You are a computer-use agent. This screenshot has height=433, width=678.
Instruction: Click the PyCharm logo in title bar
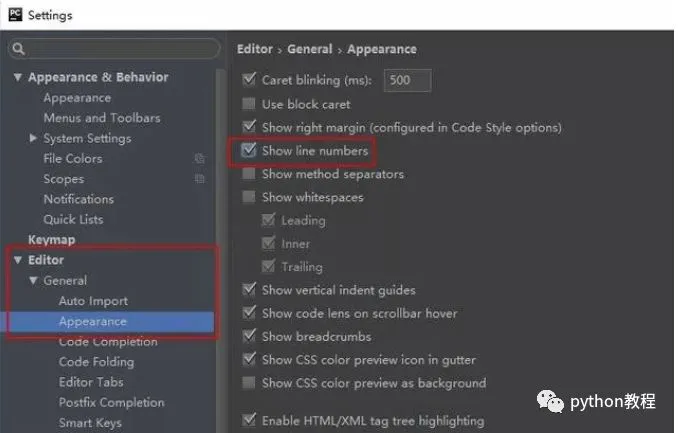pyautogui.click(x=15, y=14)
